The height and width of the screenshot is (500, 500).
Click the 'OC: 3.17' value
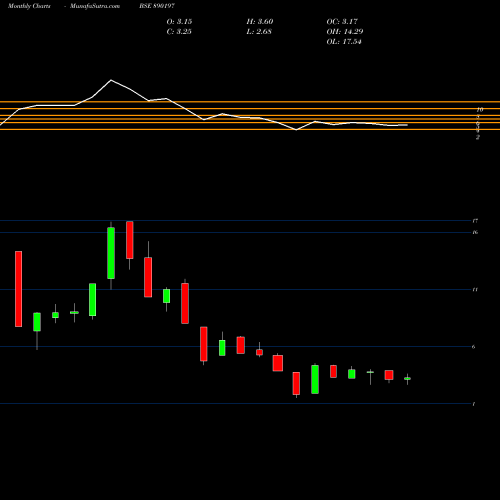pyautogui.click(x=342, y=22)
